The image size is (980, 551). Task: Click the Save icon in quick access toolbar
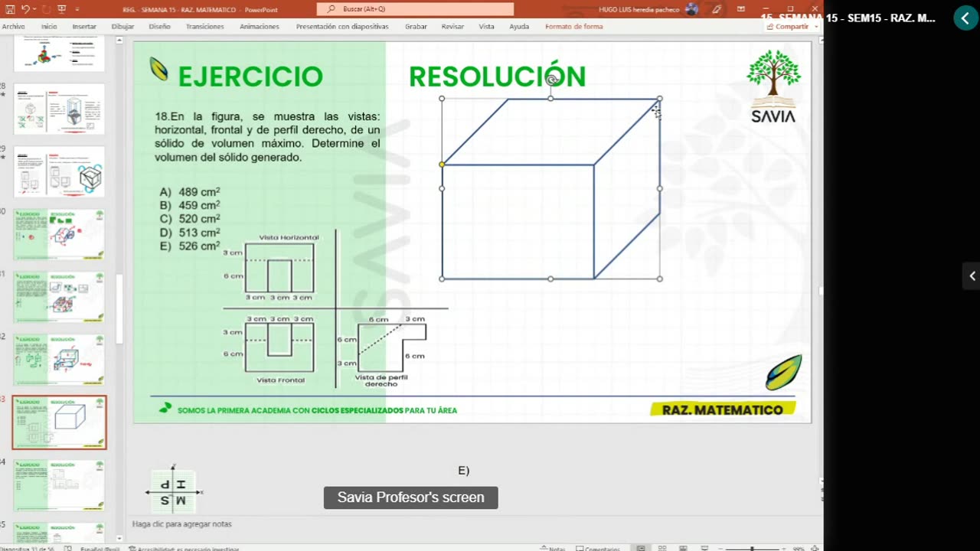(x=8, y=9)
